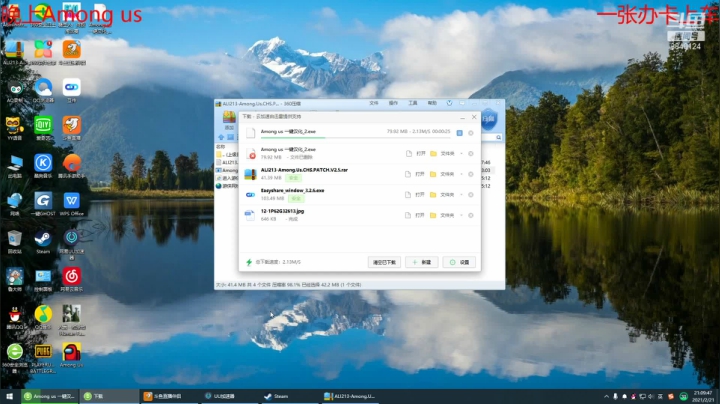
Task: Open folder of deleted Among us exe entry
Action: 443,153
